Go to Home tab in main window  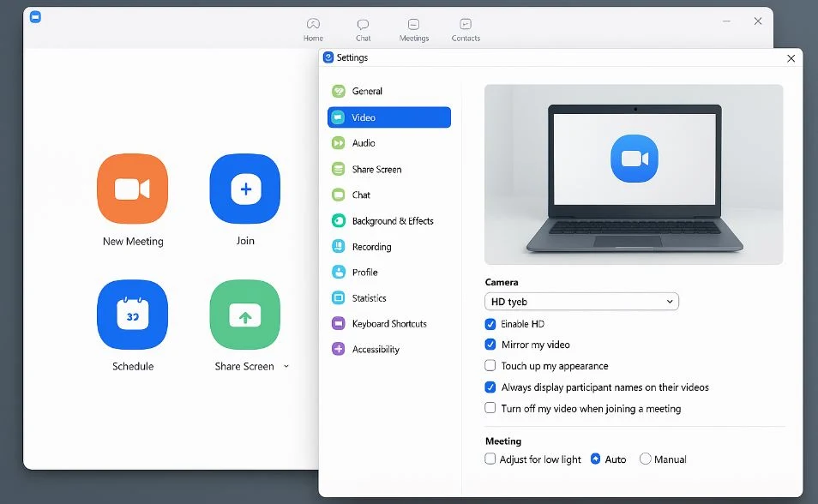pos(313,30)
